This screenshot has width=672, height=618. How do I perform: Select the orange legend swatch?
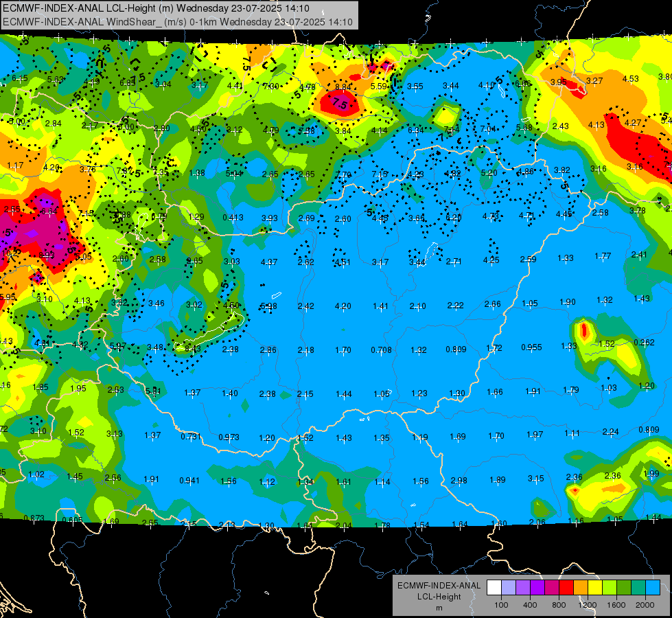pos(581,588)
